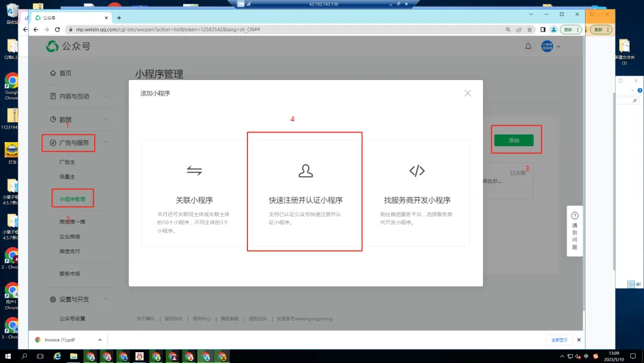Open the 流量主 submenu item

tap(67, 177)
